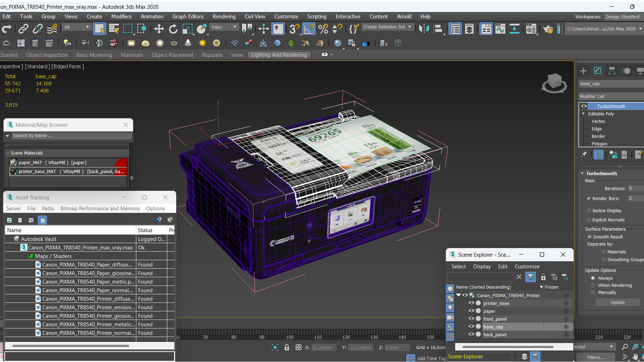
Task: Open Material Browser search options arrow
Action: [7, 136]
